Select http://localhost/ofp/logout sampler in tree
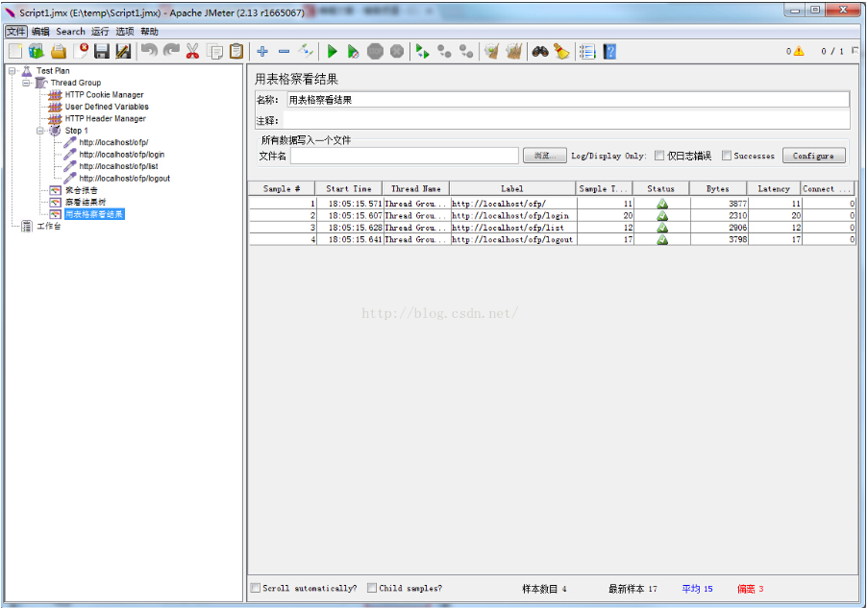 (125, 178)
